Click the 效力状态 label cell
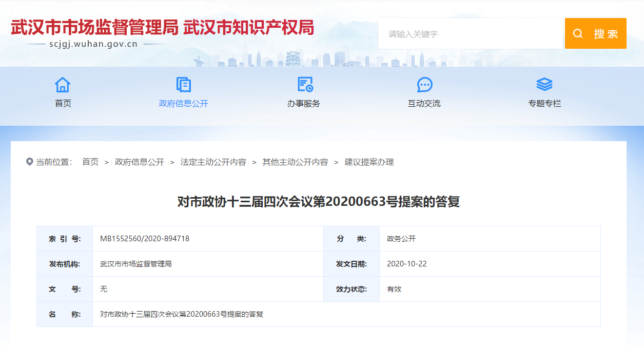Image resolution: width=644 pixels, height=347 pixels. pyautogui.click(x=352, y=289)
